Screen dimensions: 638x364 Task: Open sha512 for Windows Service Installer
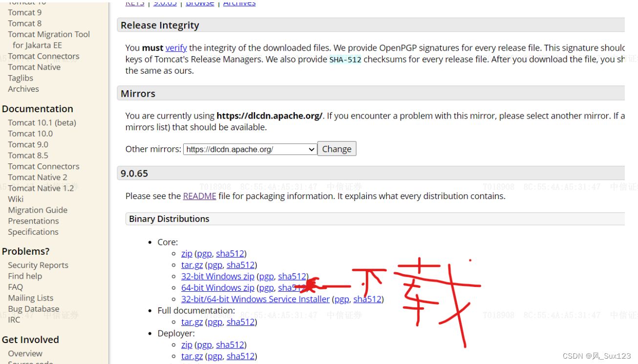click(367, 299)
